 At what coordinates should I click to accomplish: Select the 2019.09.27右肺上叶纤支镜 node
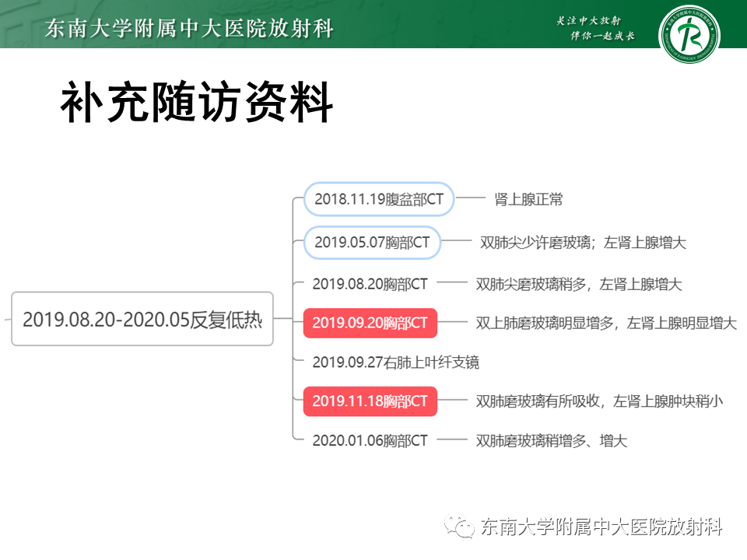(396, 362)
